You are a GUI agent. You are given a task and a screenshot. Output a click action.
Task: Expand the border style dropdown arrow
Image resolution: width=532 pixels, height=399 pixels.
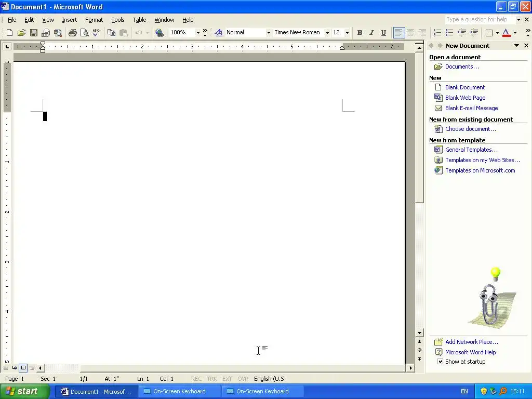click(497, 33)
